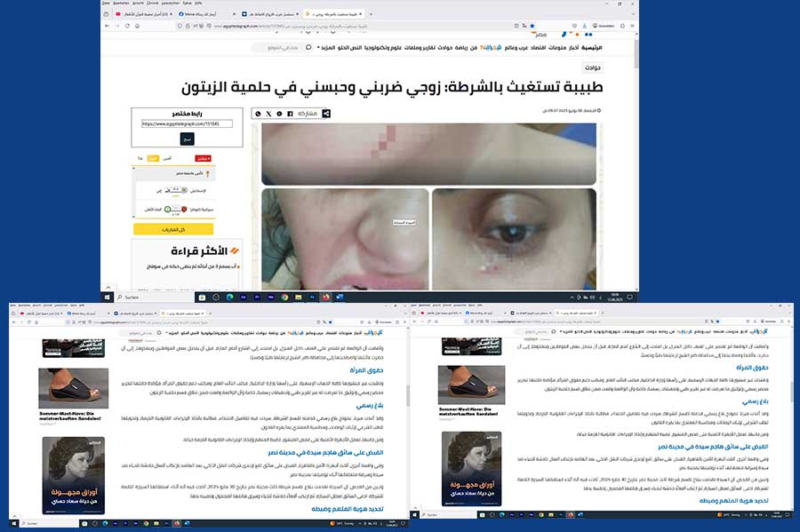
Task: Open Datei menu in top window
Action: pos(106,3)
